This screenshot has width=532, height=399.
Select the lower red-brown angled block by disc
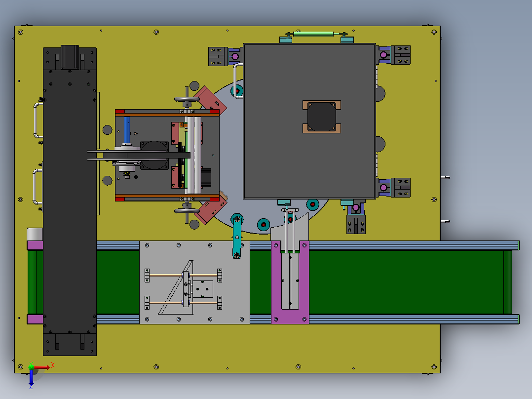[x=211, y=209]
